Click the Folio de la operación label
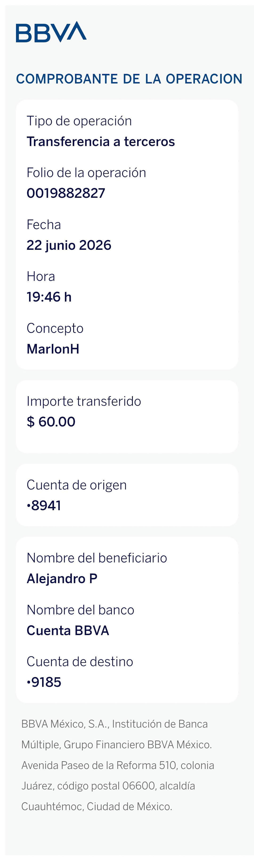This screenshot has width=254, height=868. pyautogui.click(x=86, y=173)
